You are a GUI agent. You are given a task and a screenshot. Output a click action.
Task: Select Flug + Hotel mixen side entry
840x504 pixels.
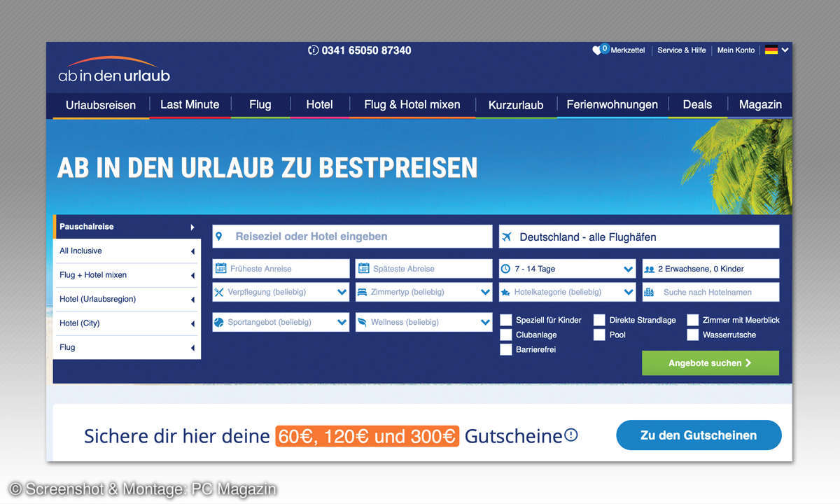click(x=127, y=275)
